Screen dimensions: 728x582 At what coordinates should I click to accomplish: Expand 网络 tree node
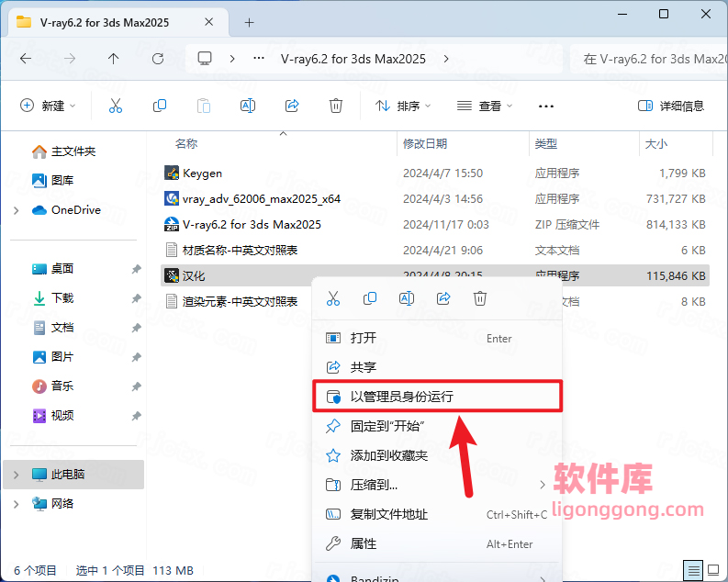[x=17, y=504]
